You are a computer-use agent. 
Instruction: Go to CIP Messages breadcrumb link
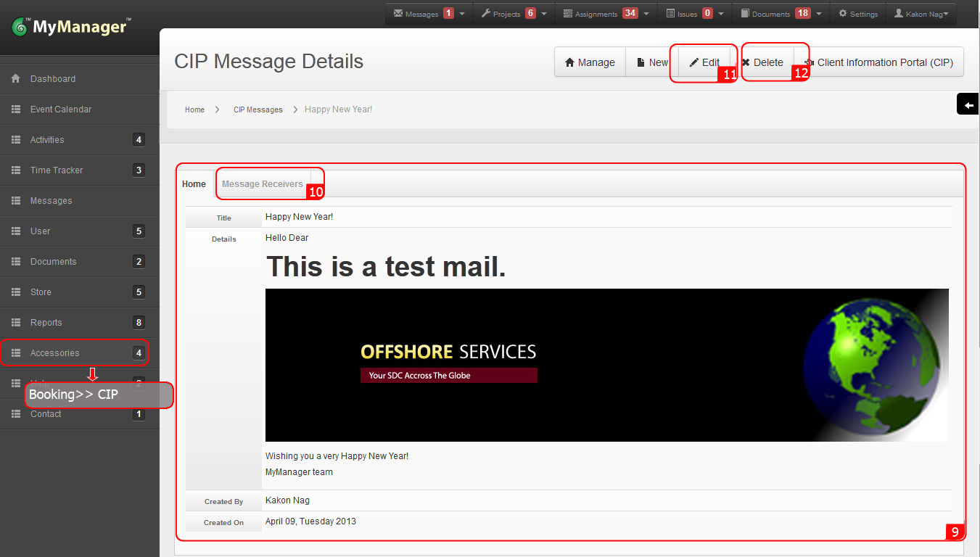(258, 110)
